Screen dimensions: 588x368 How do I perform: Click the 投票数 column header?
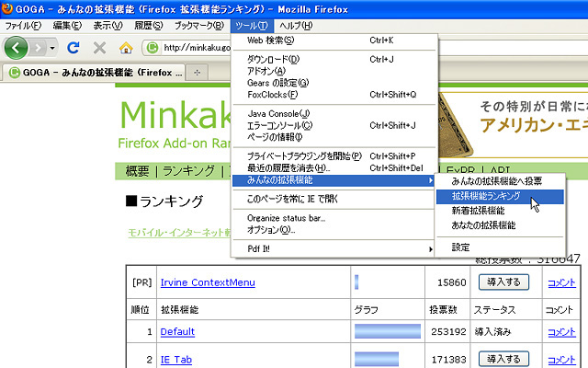point(443,310)
